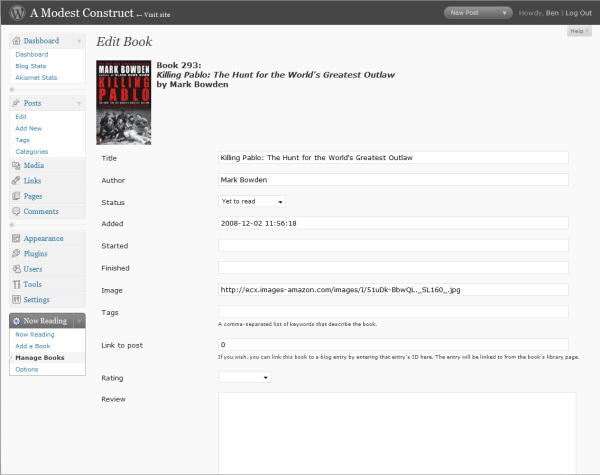Click the Plugins menu icon

pos(17,254)
